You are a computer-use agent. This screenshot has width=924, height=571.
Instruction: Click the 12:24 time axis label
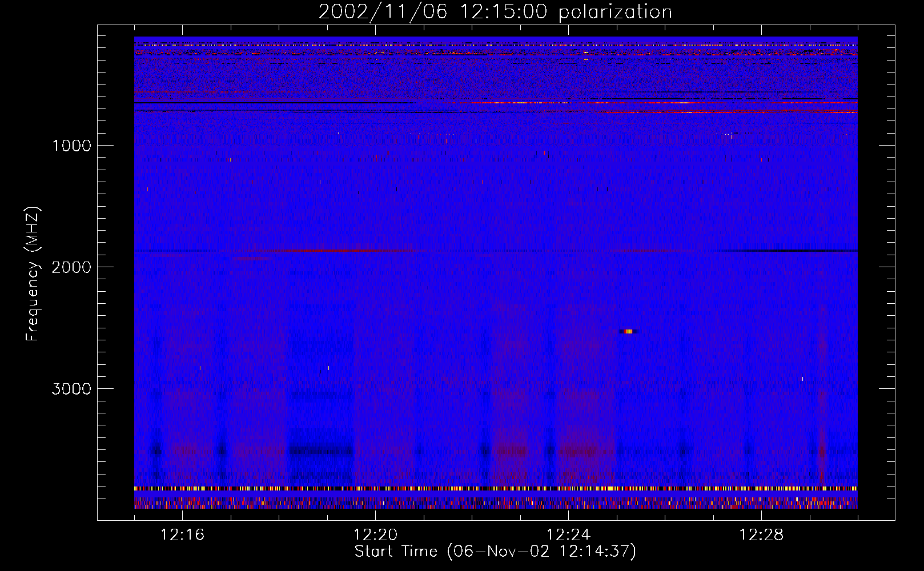[x=568, y=535]
